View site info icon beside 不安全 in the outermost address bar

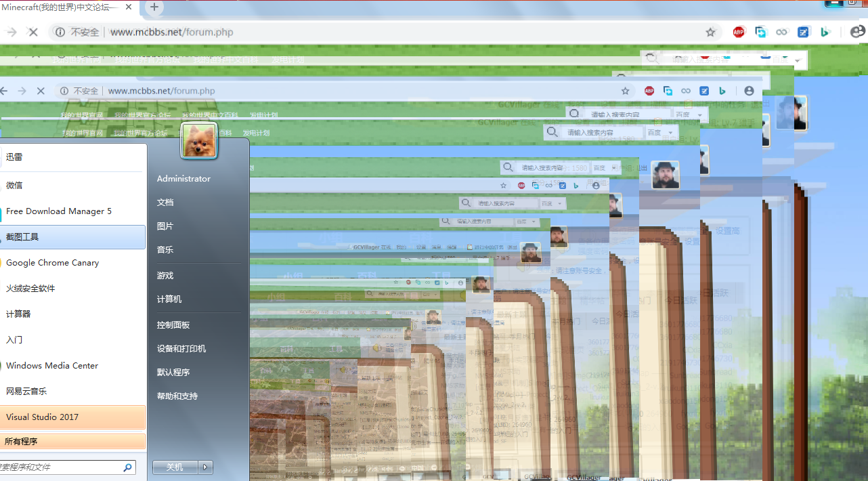coord(60,32)
